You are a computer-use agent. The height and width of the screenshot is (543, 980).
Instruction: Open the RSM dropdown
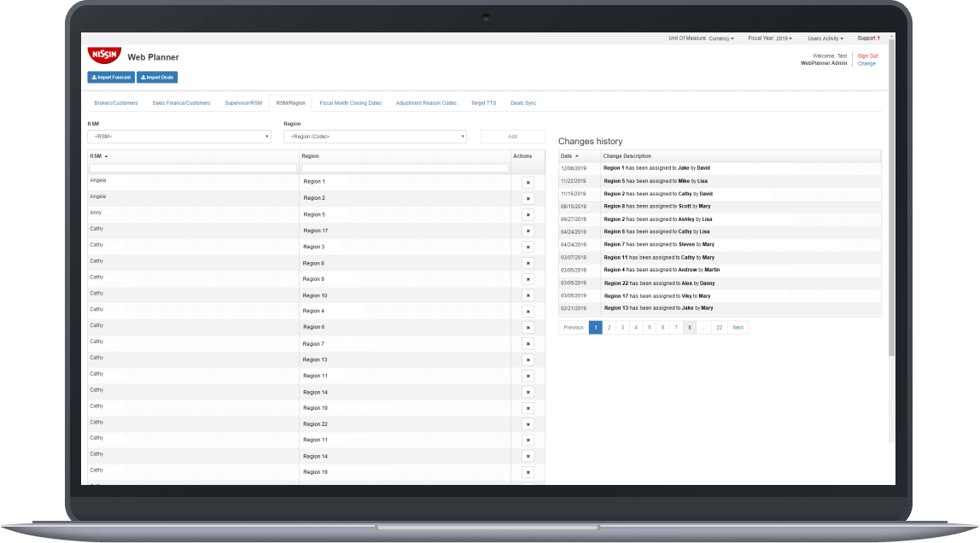(179, 136)
